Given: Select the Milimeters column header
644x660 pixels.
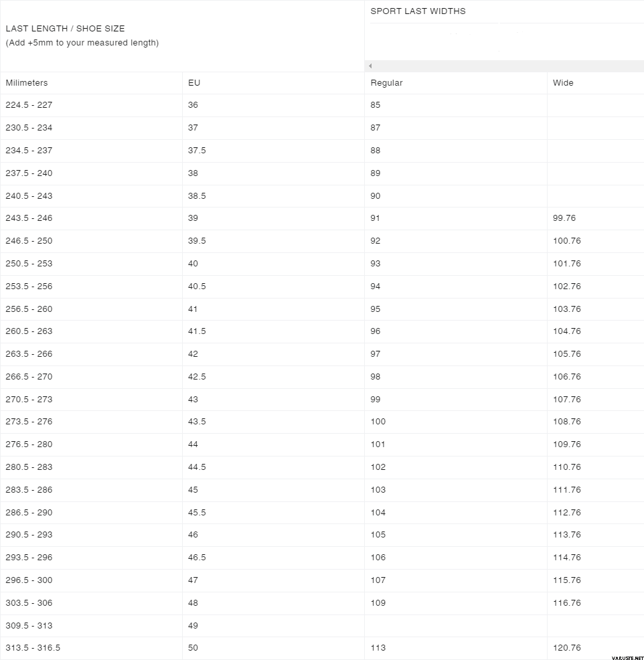Looking at the screenshot, I should click(27, 83).
